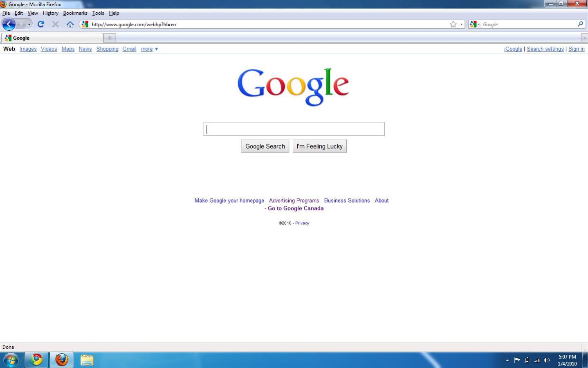Open the address bar history dropdown arrow
The height and width of the screenshot is (368, 588).
coord(462,24)
